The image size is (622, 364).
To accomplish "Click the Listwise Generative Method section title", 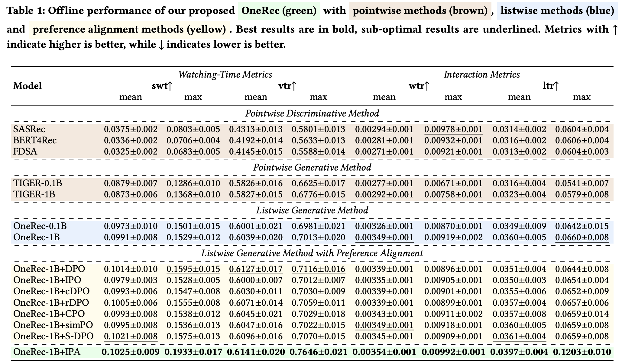I will click(x=312, y=210).
